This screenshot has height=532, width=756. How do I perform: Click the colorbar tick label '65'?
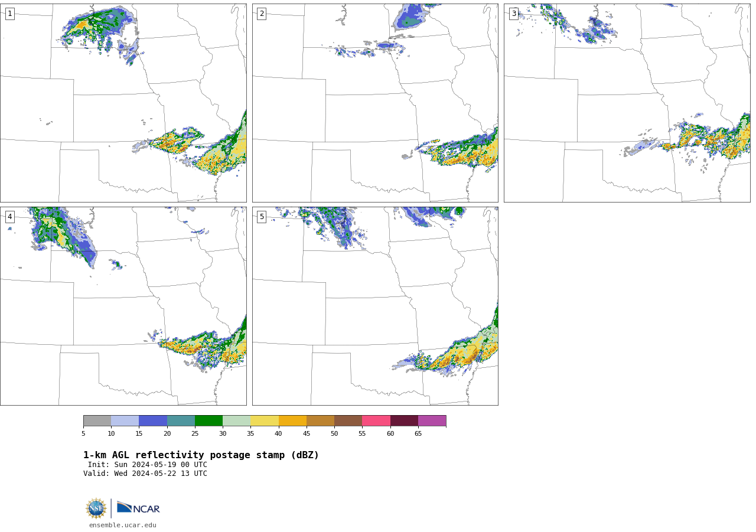(x=418, y=434)
